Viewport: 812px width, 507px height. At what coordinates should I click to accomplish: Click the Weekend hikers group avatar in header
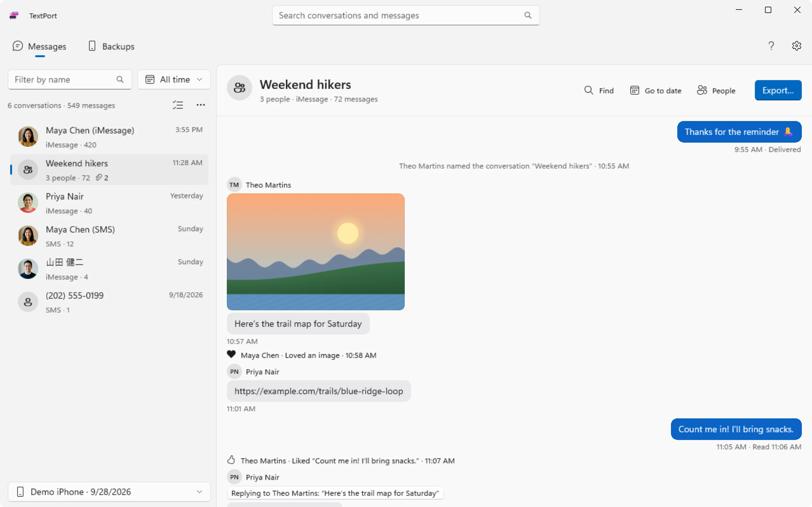240,88
